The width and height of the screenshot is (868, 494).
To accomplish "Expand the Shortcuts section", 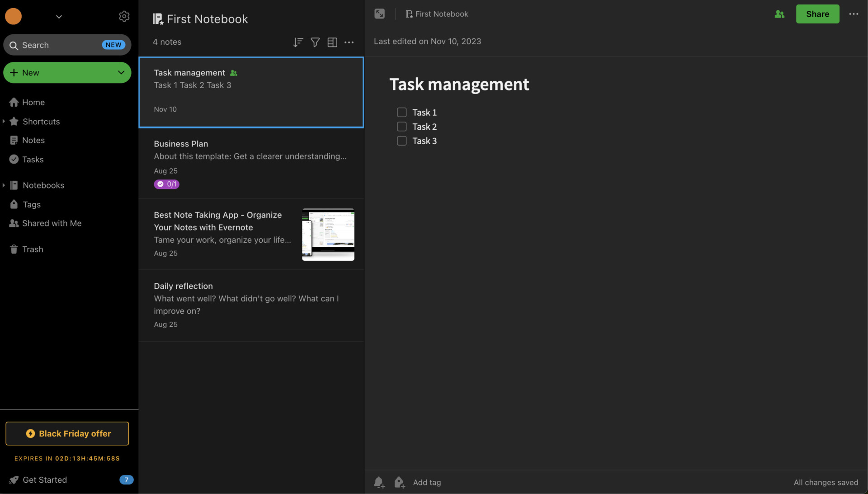I will pyautogui.click(x=5, y=121).
